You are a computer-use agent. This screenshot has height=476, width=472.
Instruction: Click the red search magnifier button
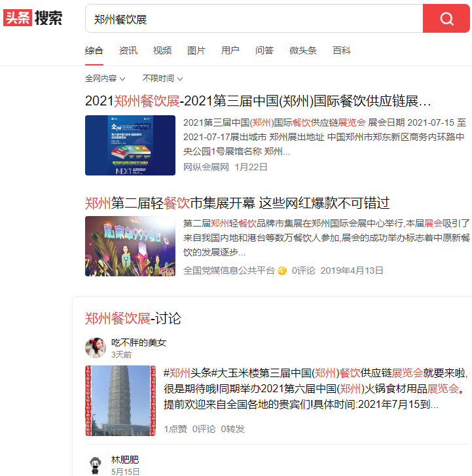coord(446,18)
